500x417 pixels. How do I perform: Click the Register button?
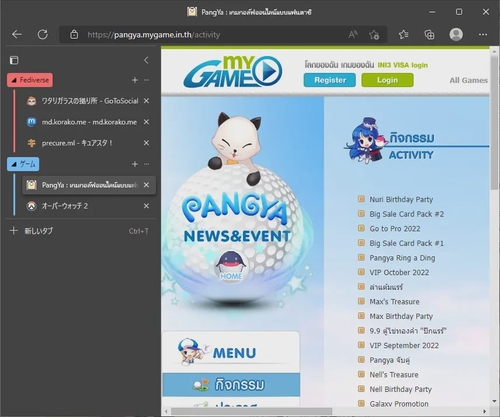tap(330, 80)
